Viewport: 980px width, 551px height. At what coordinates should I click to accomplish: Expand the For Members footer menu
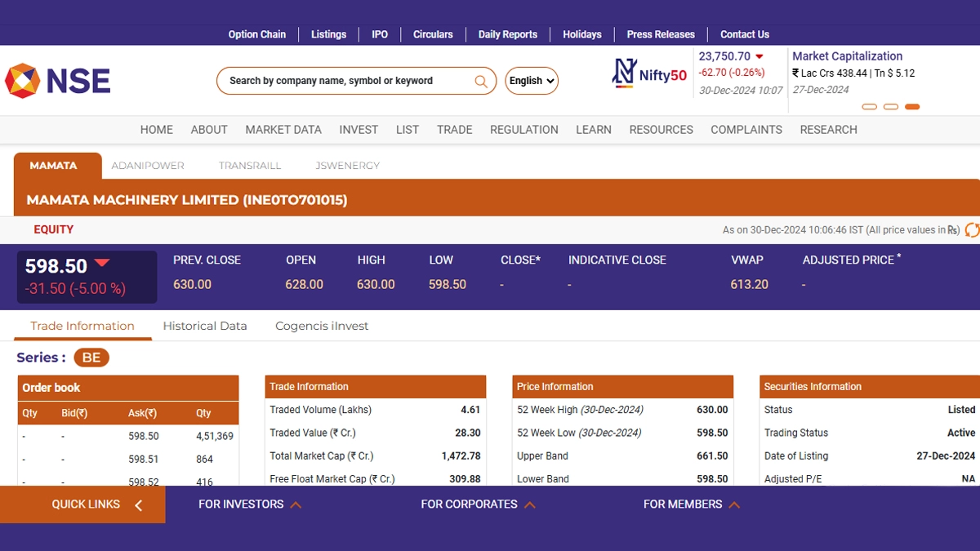(691, 504)
